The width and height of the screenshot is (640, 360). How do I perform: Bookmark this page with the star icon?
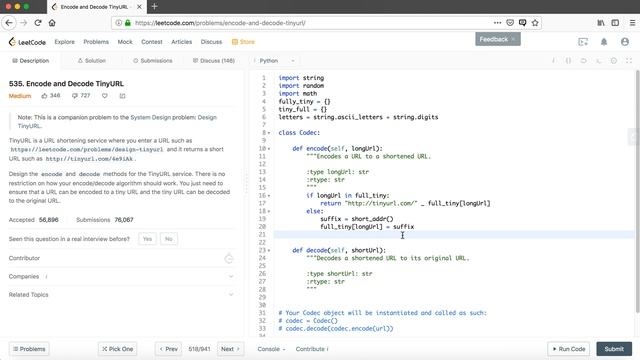pos(535,23)
